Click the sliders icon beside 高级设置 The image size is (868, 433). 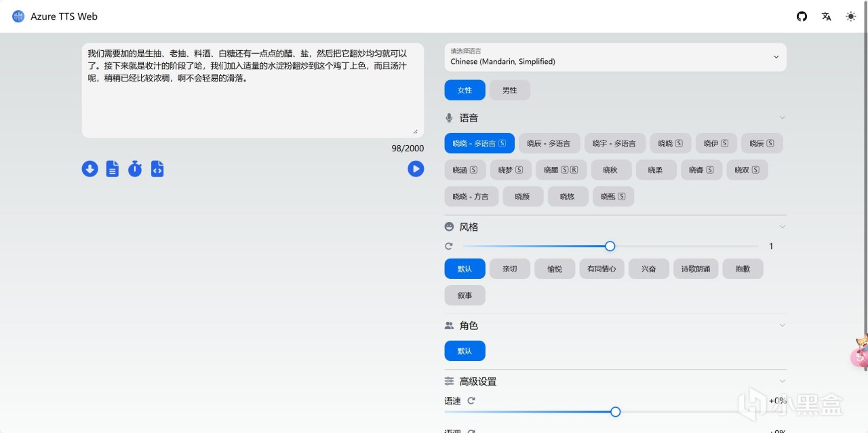pos(449,381)
